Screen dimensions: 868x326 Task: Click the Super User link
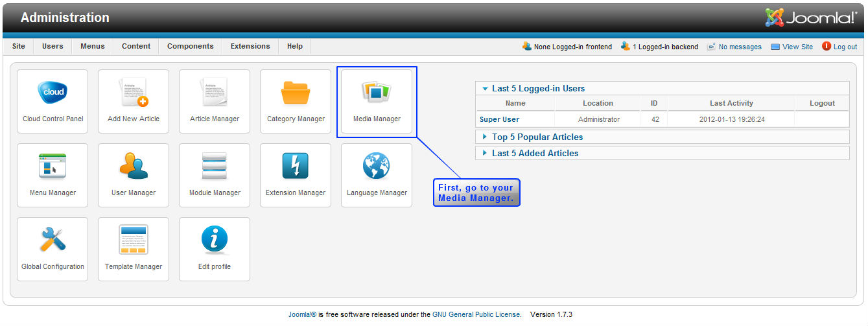point(499,119)
